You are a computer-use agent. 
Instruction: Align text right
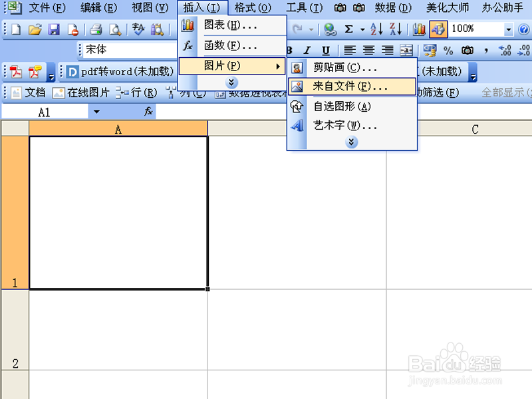(388, 51)
